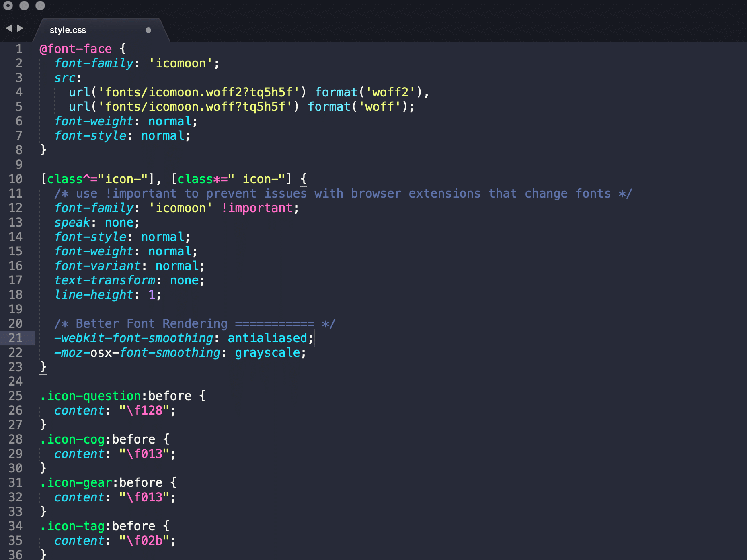Screen dimensions: 747x560
Task: Click the line-height value 1
Action: (x=152, y=294)
